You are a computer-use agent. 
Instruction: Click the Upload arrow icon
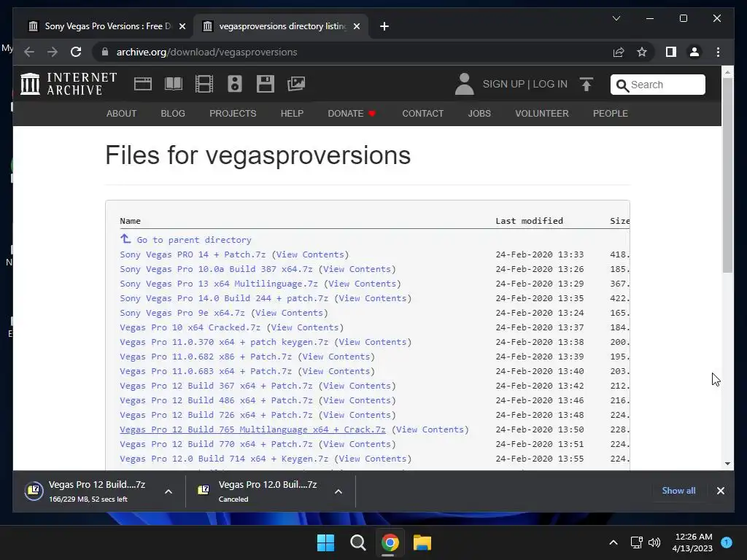click(587, 85)
